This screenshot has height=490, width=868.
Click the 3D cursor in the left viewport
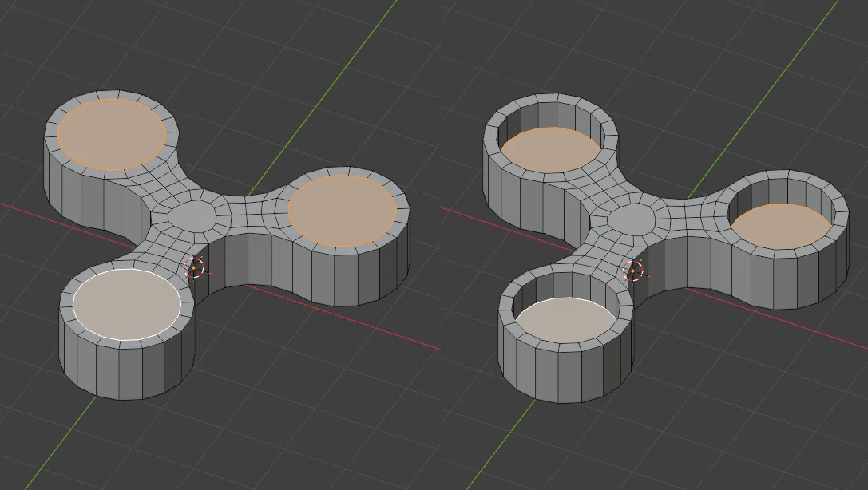tap(194, 267)
